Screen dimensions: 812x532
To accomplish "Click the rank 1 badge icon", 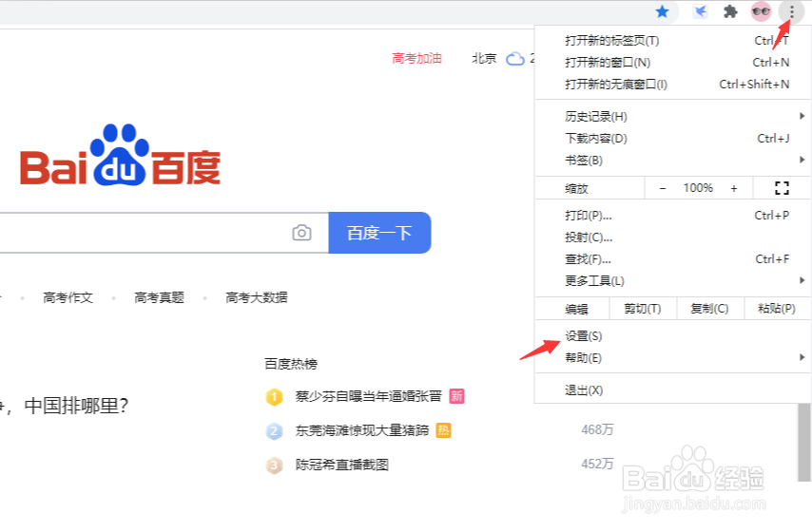I will pyautogui.click(x=274, y=397).
